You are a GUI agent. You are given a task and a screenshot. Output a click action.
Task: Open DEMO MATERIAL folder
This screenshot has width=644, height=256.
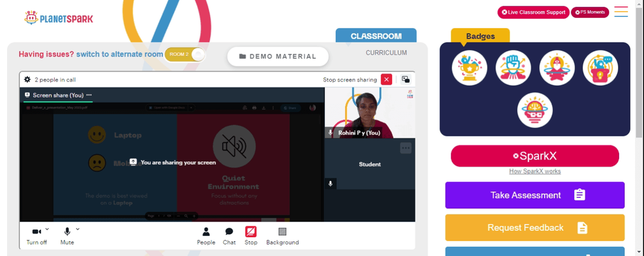pos(278,57)
